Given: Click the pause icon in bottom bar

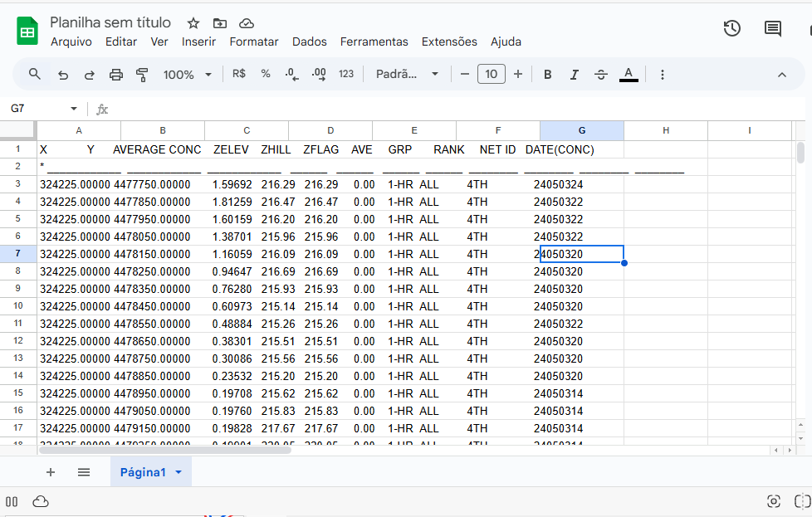Looking at the screenshot, I should 12,501.
